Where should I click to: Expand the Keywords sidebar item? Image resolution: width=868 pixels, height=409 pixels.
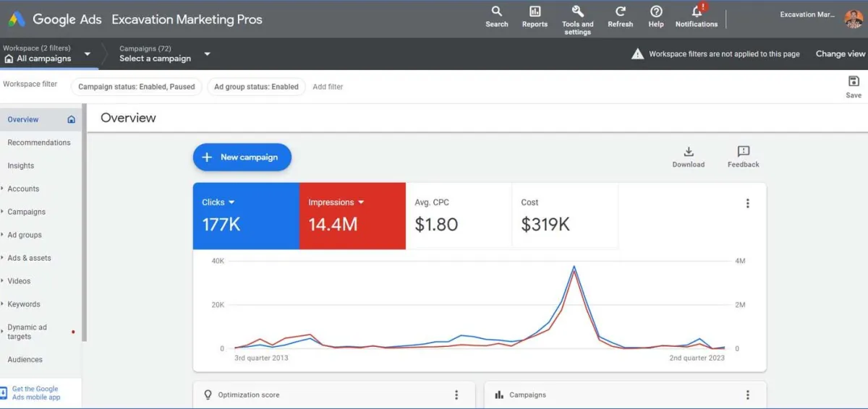point(3,304)
